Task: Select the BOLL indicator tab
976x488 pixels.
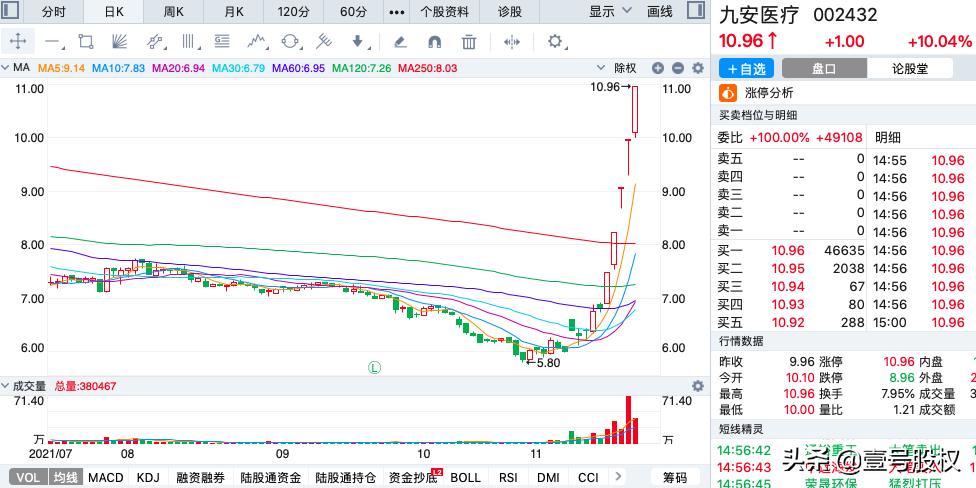Action: 466,477
